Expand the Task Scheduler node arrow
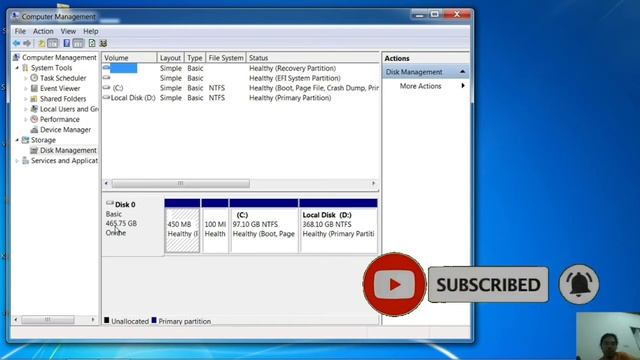Image resolution: width=640 pixels, height=360 pixels. 26,78
